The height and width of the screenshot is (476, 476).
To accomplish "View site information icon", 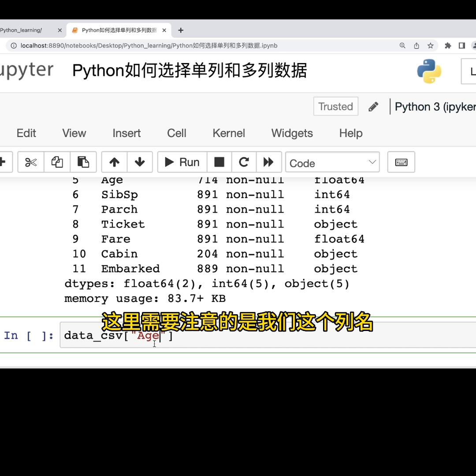I will (x=14, y=45).
